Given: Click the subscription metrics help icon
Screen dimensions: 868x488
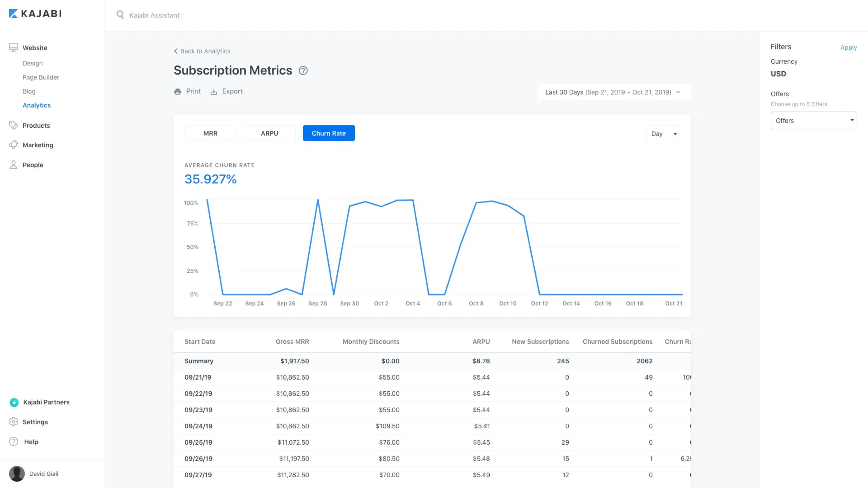Looking at the screenshot, I should tap(303, 70).
